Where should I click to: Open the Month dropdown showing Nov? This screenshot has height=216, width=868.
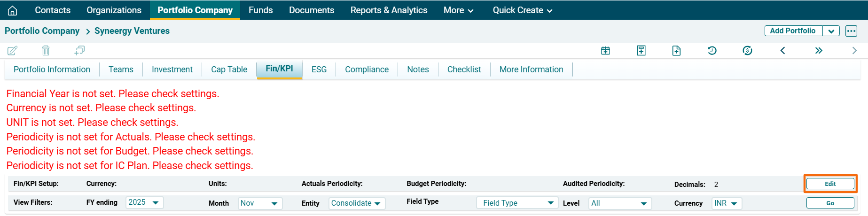coord(259,203)
